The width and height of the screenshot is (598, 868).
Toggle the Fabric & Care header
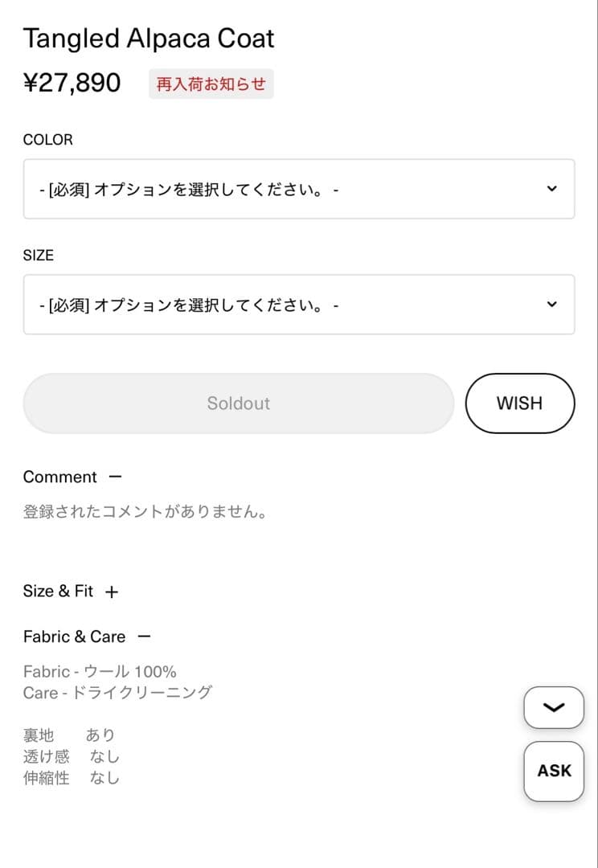point(75,637)
